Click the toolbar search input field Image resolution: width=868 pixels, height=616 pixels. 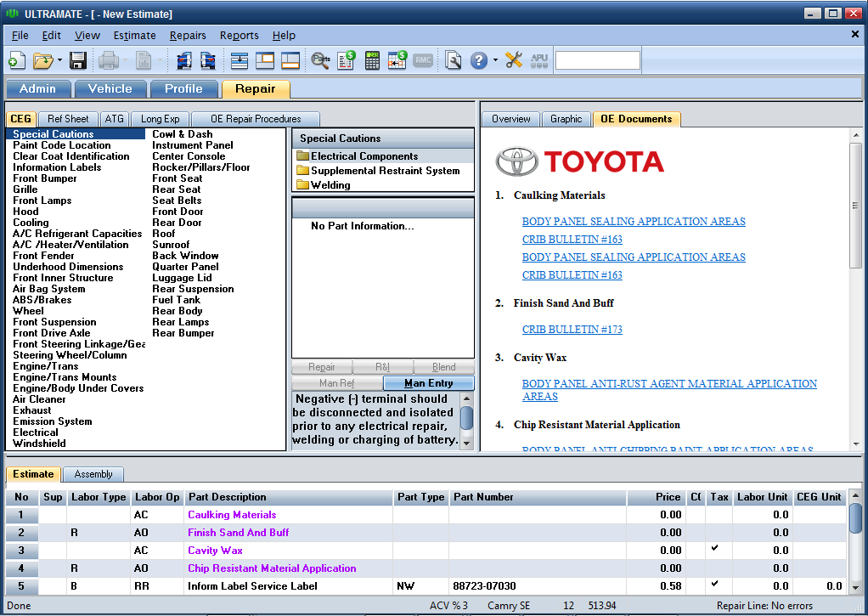pyautogui.click(x=598, y=59)
